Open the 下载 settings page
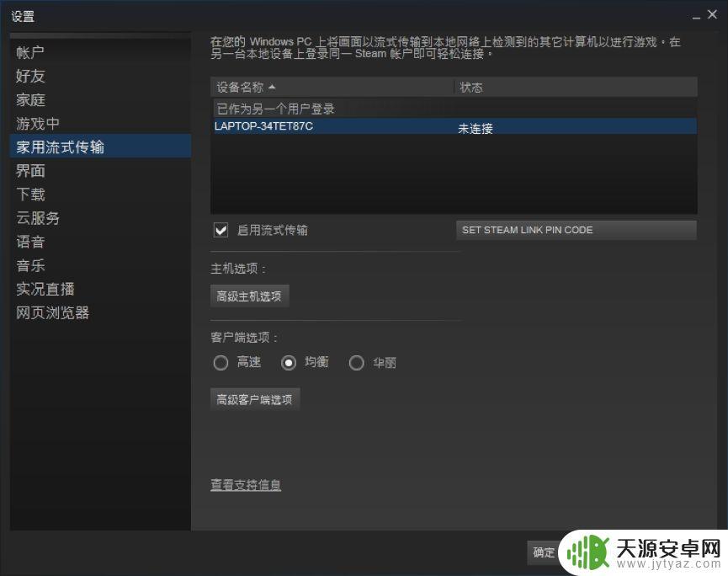Screen dimensions: 728x576 pyautogui.click(x=100, y=195)
